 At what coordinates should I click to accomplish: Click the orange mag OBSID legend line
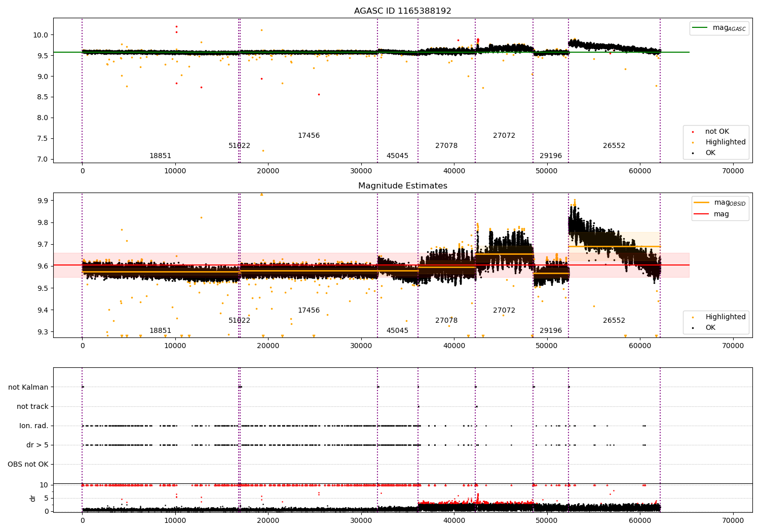coord(702,203)
